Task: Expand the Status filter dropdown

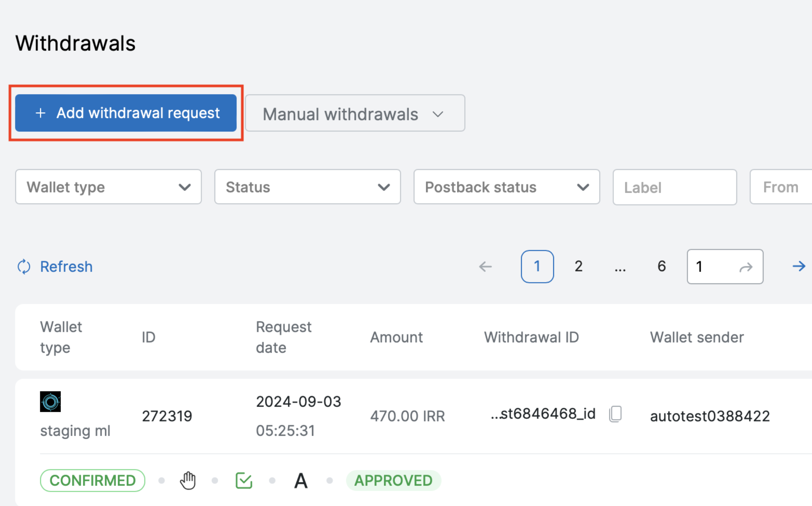Action: click(307, 187)
